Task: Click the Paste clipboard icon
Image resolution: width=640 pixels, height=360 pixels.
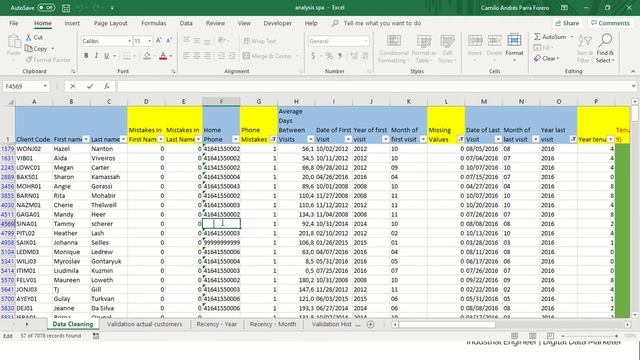Action: pyautogui.click(x=14, y=42)
